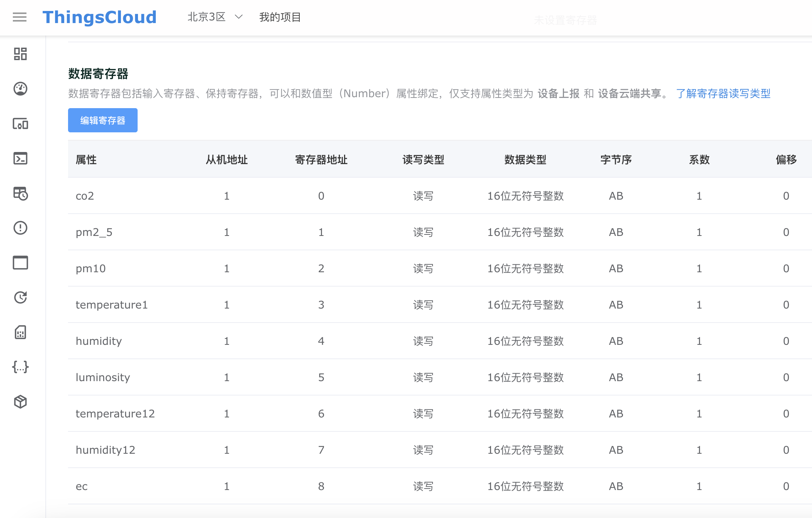
Task: Click the ThingsCloud logo
Action: click(99, 17)
